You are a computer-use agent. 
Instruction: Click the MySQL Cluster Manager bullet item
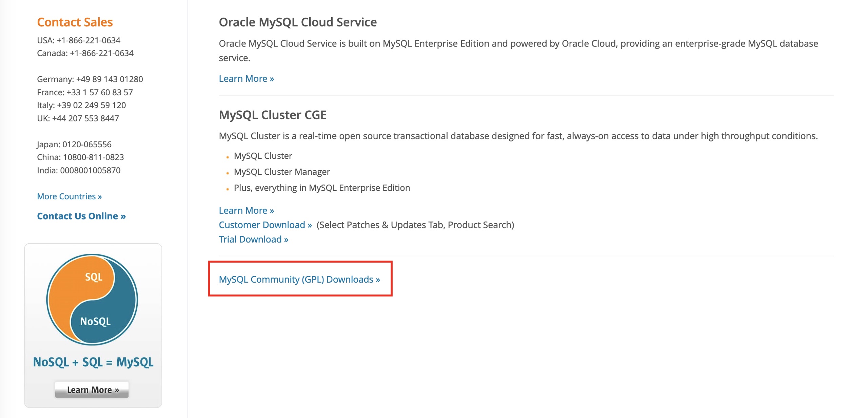[282, 172]
